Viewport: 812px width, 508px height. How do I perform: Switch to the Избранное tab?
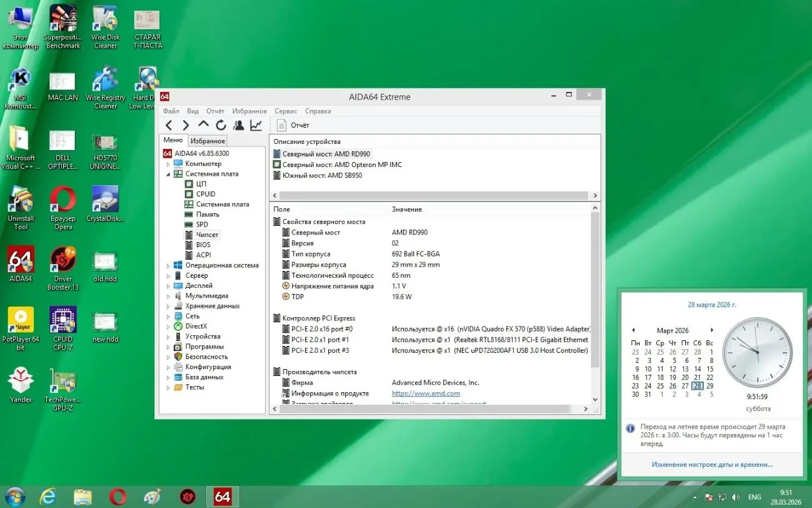pyautogui.click(x=208, y=140)
